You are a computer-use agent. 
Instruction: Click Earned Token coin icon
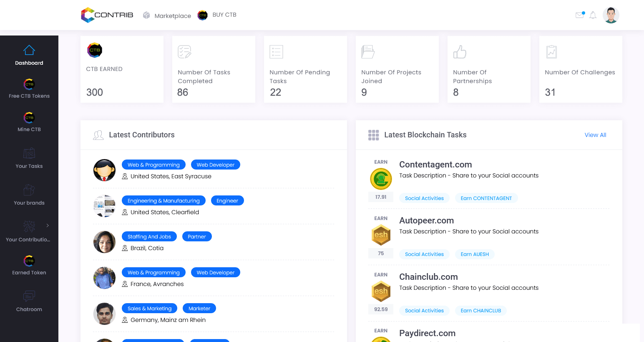(x=29, y=261)
